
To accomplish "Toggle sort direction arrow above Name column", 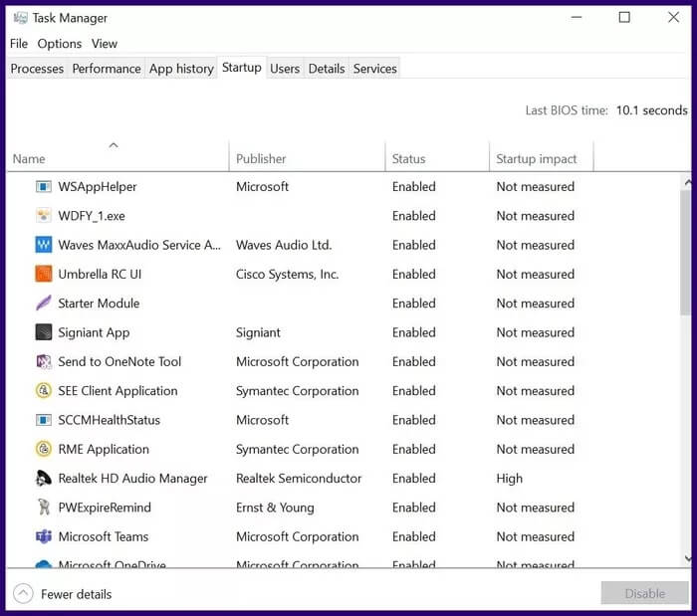I will [x=114, y=145].
